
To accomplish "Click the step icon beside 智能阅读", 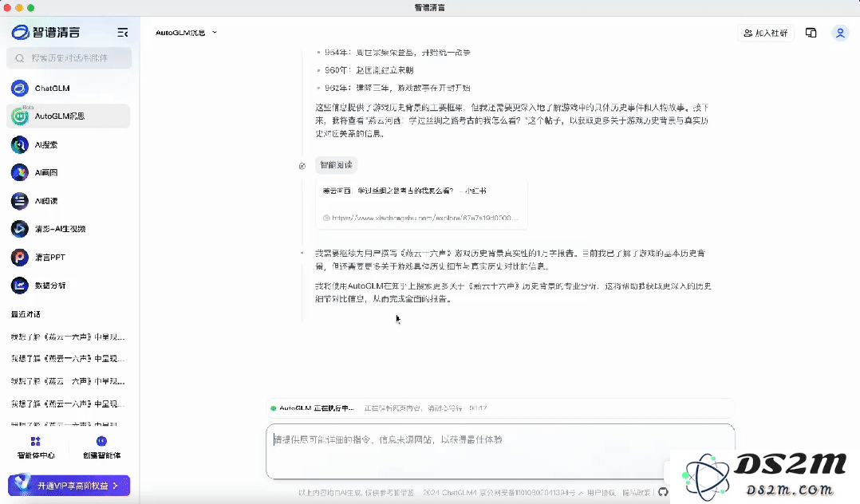I will (302, 166).
